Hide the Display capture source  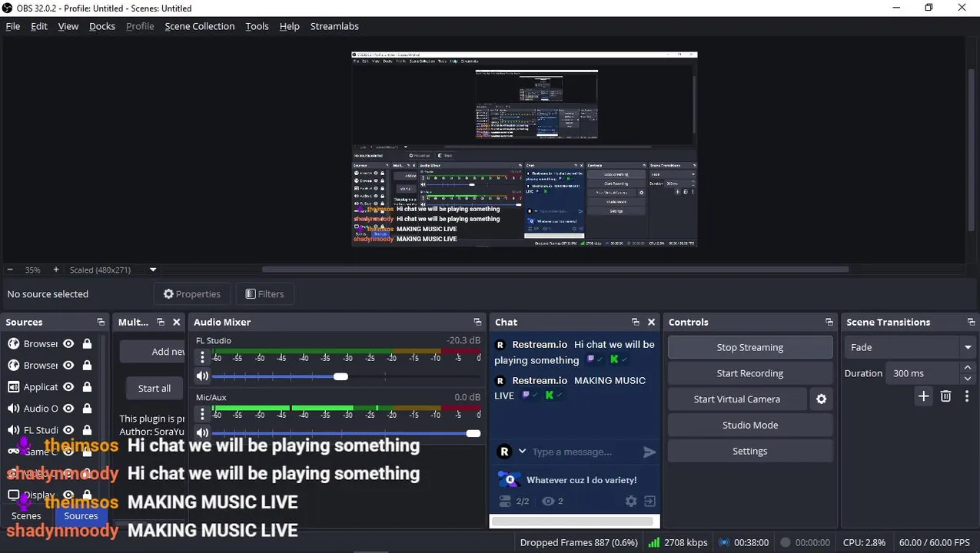coord(68,495)
